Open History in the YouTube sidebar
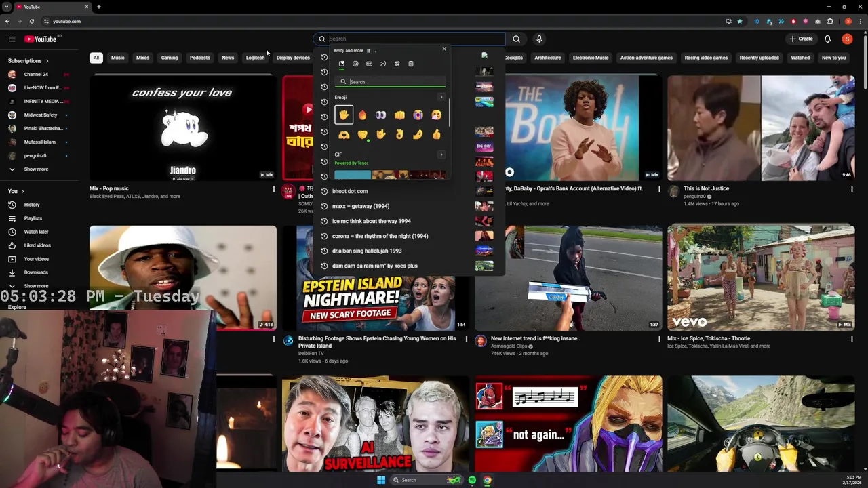Image resolution: width=868 pixels, height=488 pixels. point(32,205)
